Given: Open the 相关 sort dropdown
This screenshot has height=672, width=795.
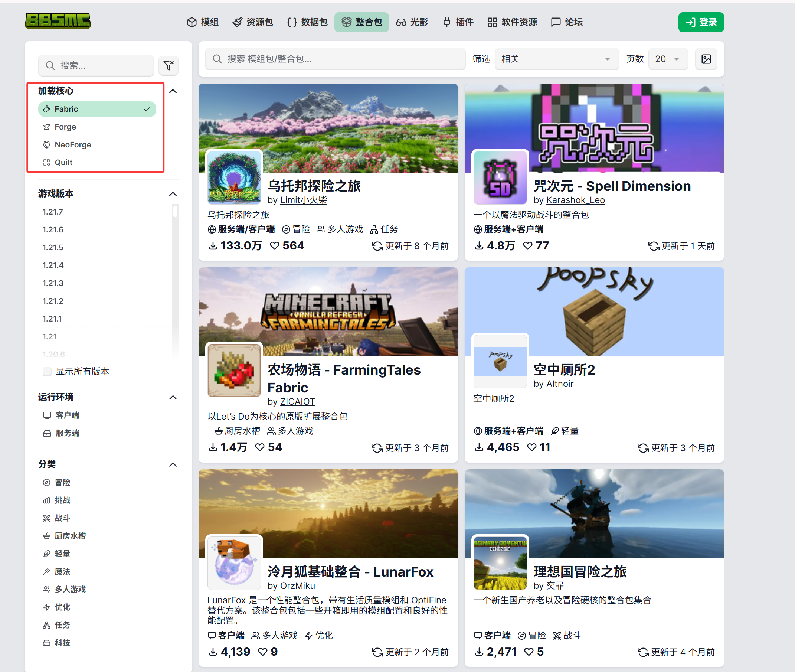Looking at the screenshot, I should click(x=557, y=59).
